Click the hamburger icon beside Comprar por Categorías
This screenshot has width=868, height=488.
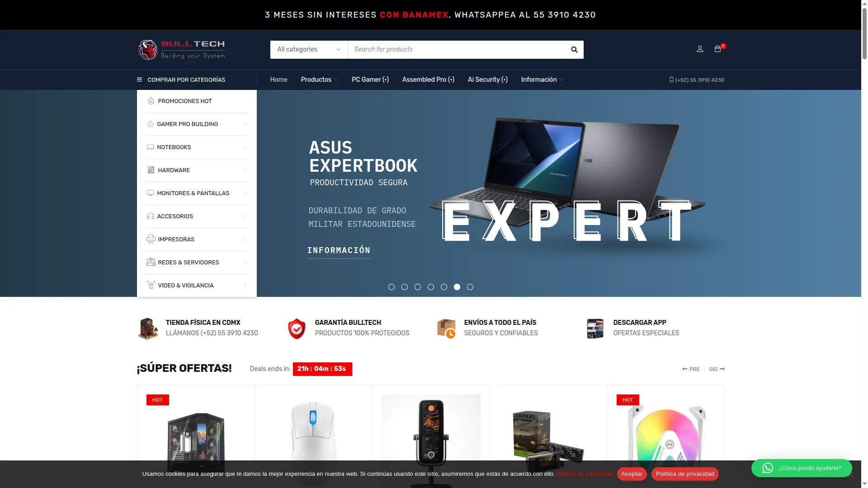139,80
